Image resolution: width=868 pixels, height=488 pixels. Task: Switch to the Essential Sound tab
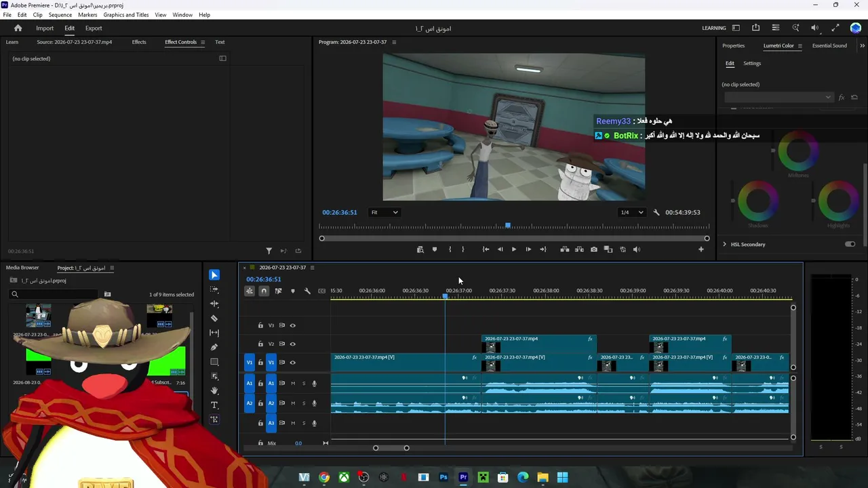point(829,45)
